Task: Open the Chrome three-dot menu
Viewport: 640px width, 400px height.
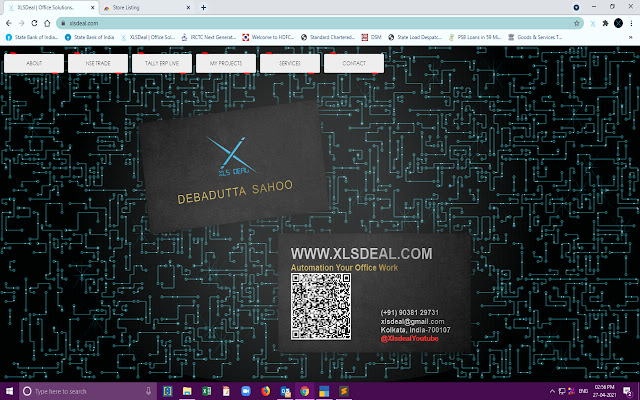Action: [631, 23]
